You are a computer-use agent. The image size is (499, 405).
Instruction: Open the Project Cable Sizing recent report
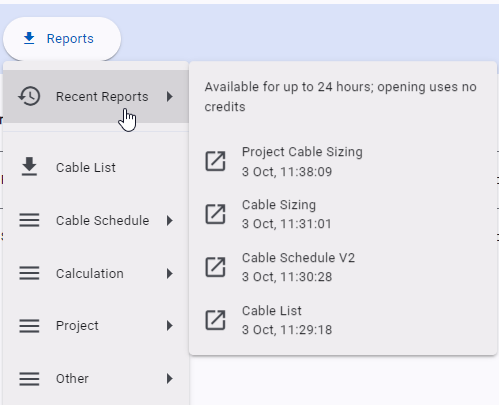343,161
